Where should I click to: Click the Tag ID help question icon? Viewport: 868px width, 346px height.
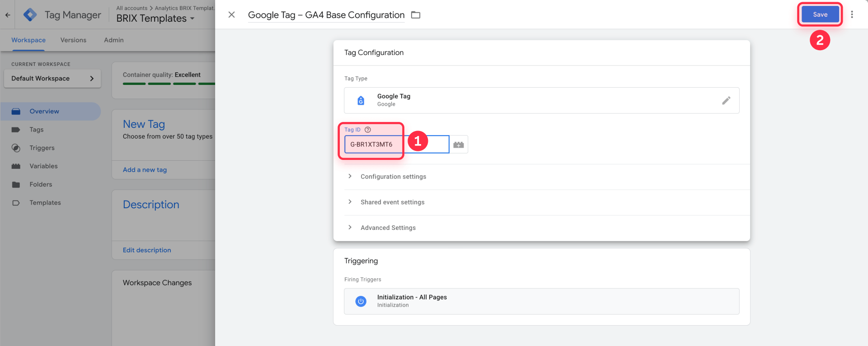point(368,130)
